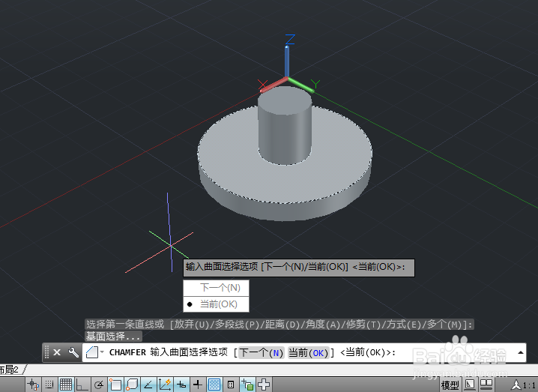Click transparency checkered icon
The height and width of the screenshot is (392, 538).
point(214,385)
